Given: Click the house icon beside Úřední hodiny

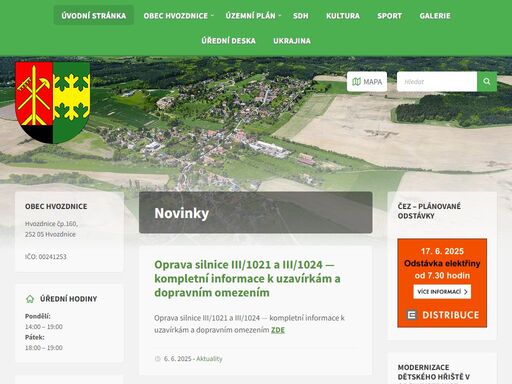Looking at the screenshot, I should [x=30, y=299].
